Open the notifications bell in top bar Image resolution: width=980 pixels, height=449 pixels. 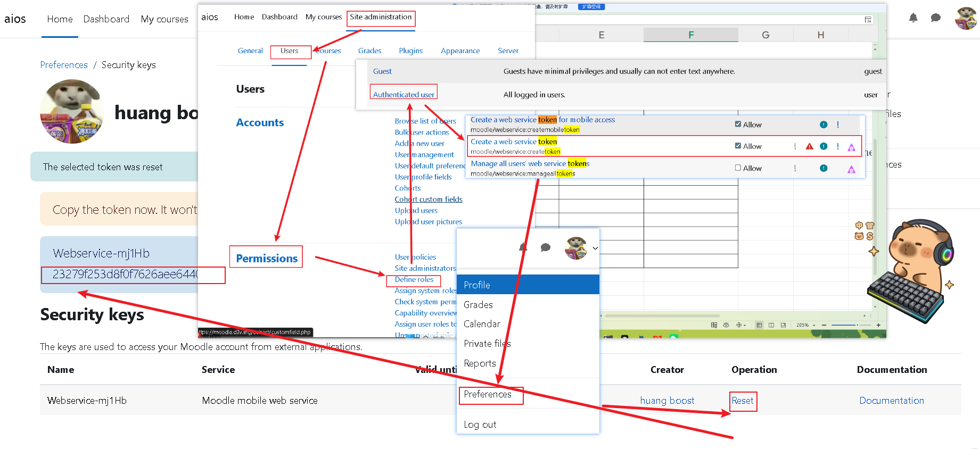[913, 18]
